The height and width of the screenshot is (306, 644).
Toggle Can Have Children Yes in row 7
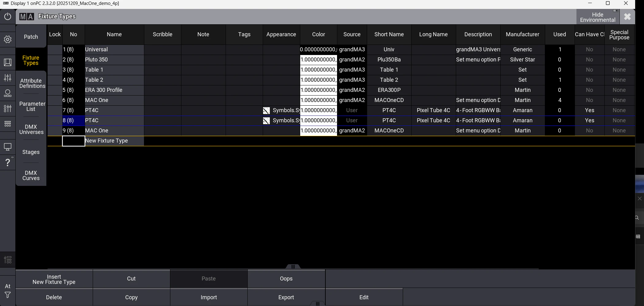click(x=589, y=110)
